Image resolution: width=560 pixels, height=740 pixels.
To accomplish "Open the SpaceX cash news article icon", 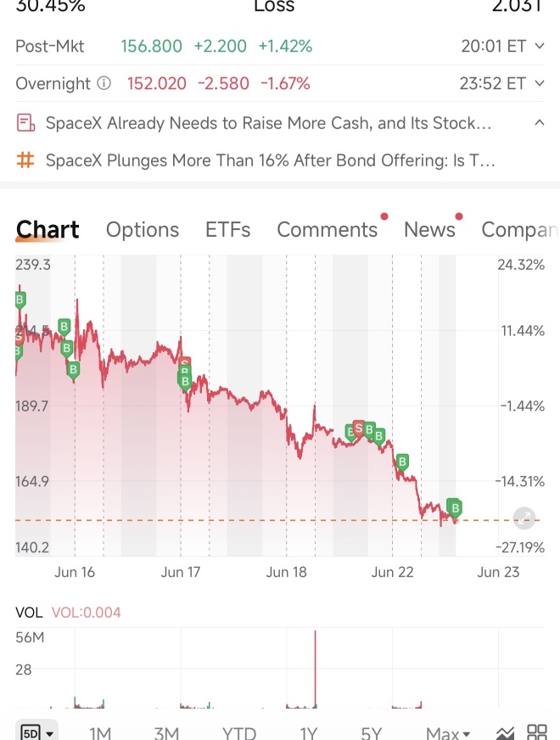I will click(25, 123).
